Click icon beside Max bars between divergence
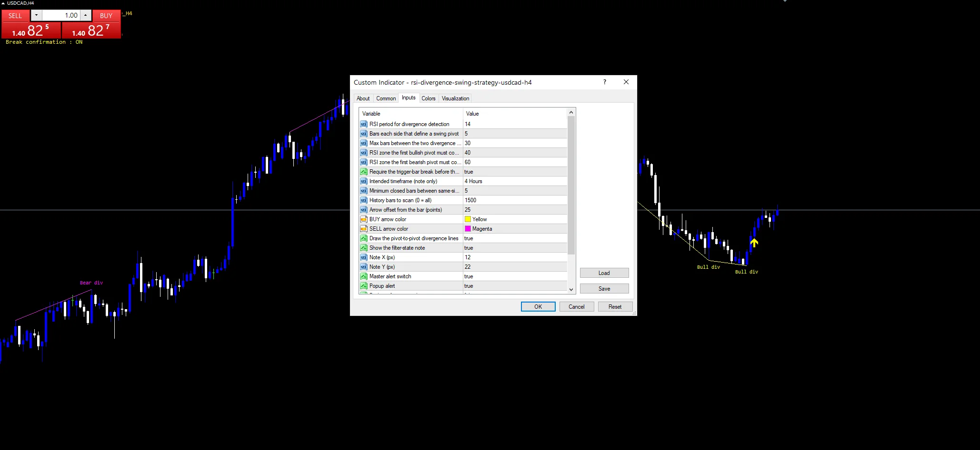 [x=364, y=143]
